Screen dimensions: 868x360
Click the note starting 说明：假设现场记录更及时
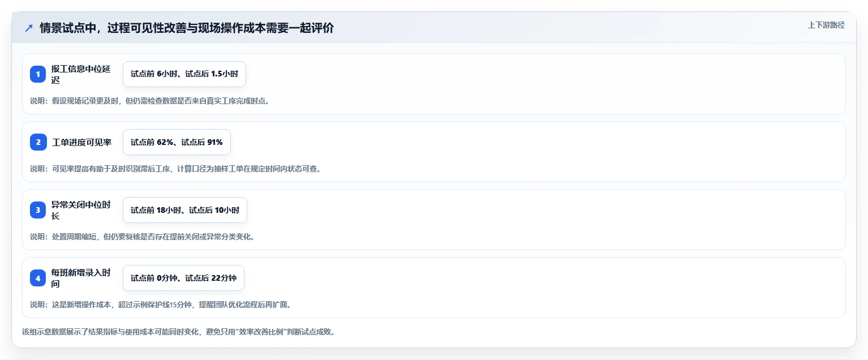click(x=150, y=101)
